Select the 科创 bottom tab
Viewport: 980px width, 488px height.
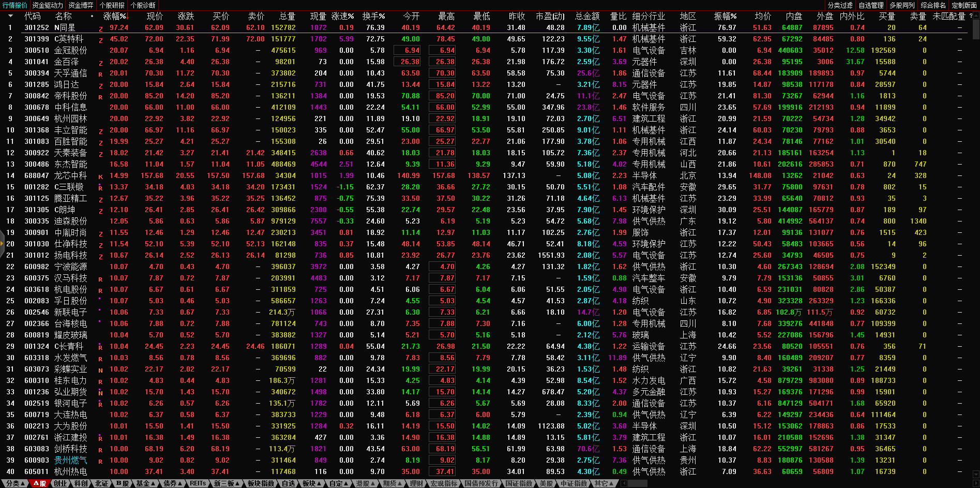81,483
